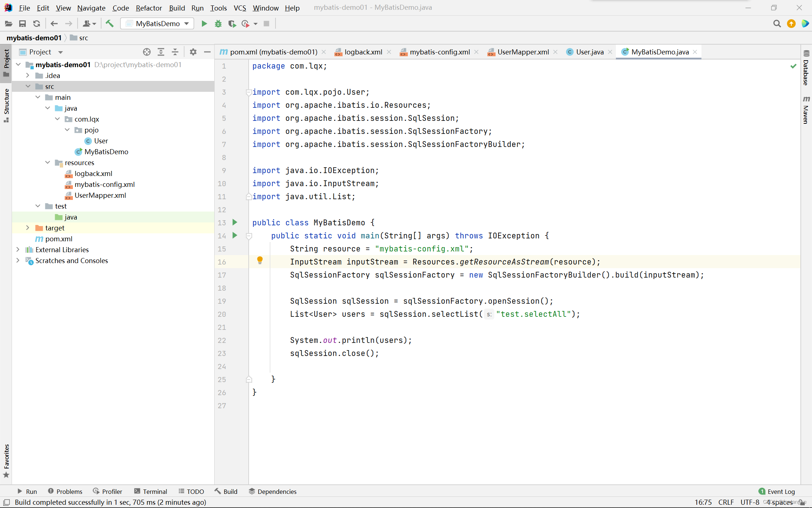Image resolution: width=812 pixels, height=508 pixels.
Task: Open the MyBatisDemo run configuration dropdown
Action: click(157, 24)
